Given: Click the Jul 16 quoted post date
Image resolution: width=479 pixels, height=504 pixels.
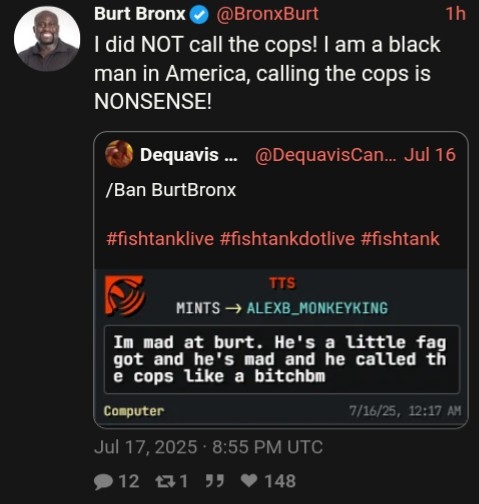Looking at the screenshot, I should (x=430, y=155).
